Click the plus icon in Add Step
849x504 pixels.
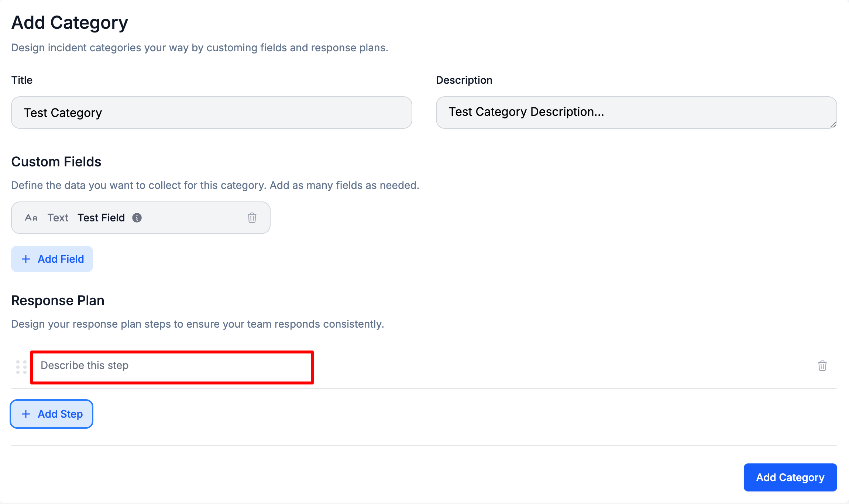[x=26, y=414]
